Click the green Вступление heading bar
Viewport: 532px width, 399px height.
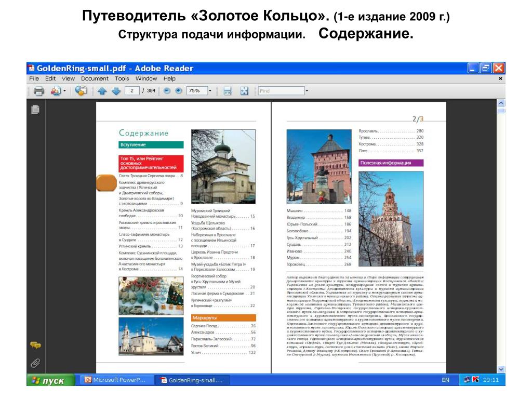tap(151, 144)
